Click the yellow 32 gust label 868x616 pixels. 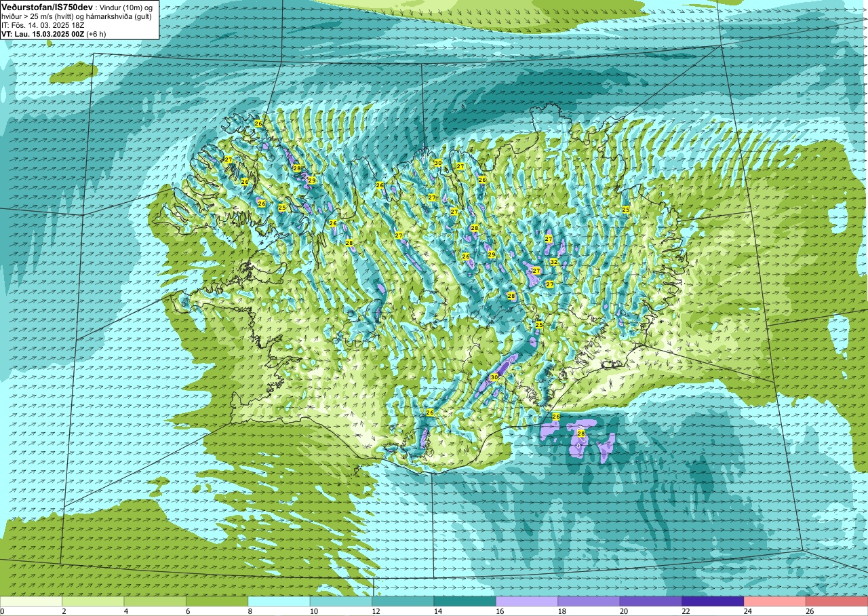(554, 262)
